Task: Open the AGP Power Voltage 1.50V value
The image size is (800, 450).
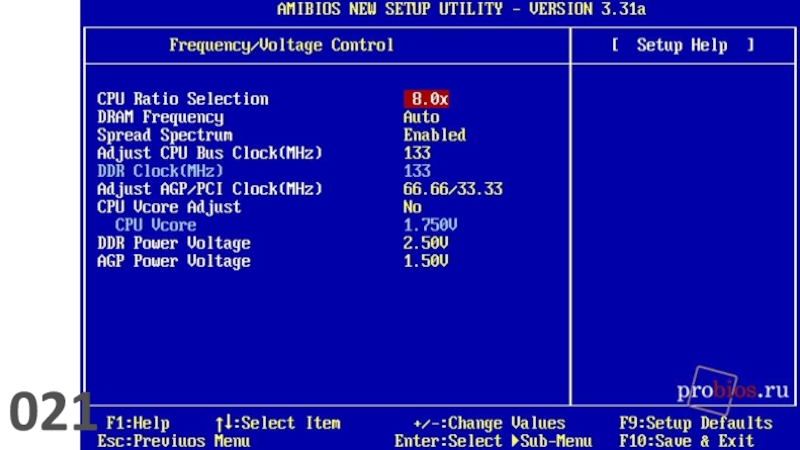Action: tap(426, 261)
